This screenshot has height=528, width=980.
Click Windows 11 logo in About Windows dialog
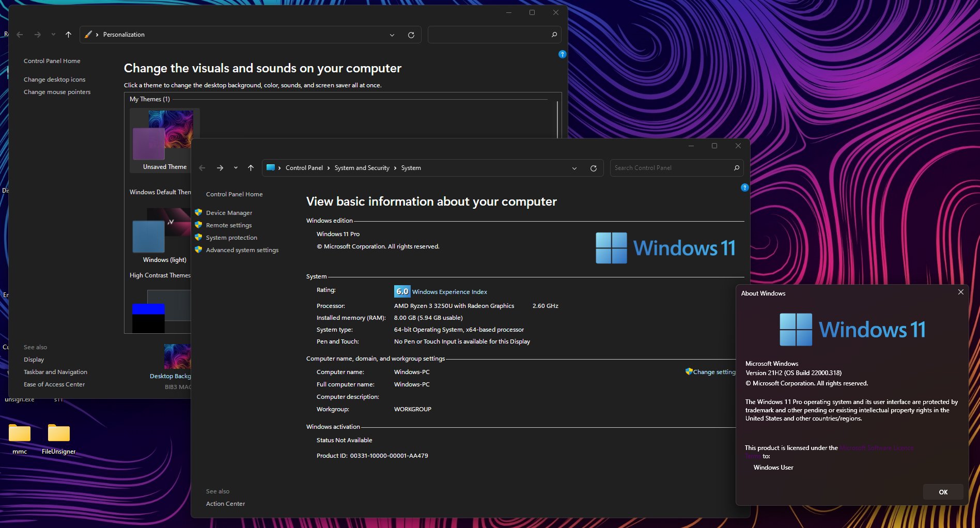[x=852, y=330]
